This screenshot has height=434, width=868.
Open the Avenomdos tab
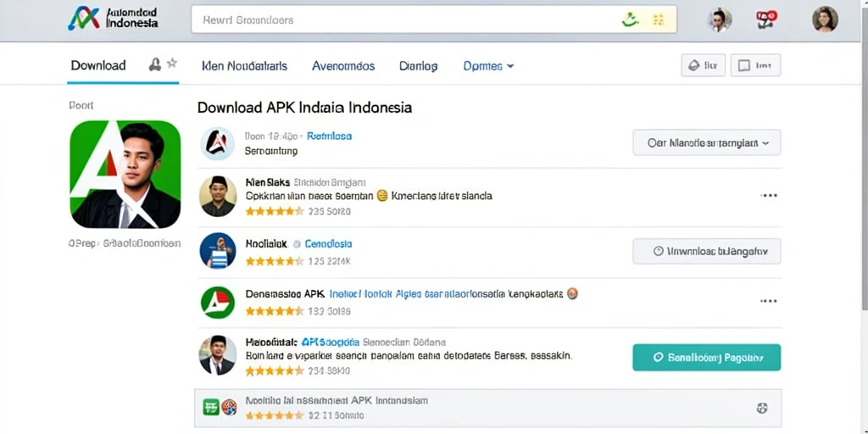[x=343, y=66]
